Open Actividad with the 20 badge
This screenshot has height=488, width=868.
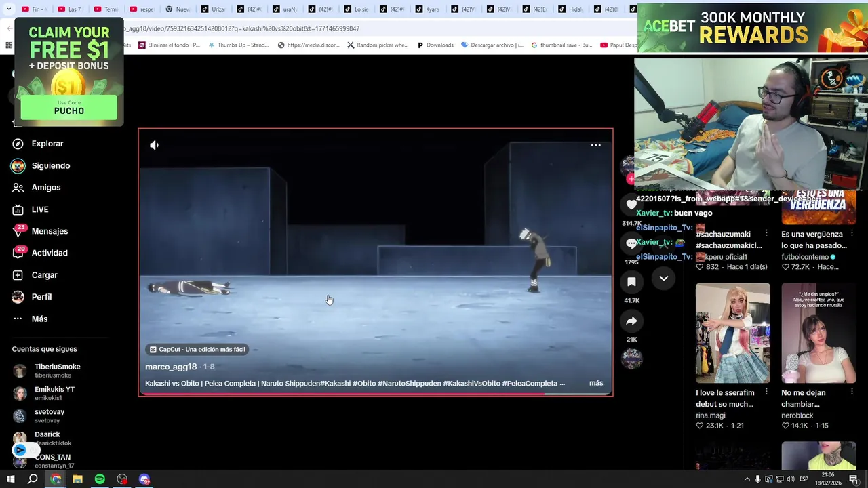tap(49, 253)
